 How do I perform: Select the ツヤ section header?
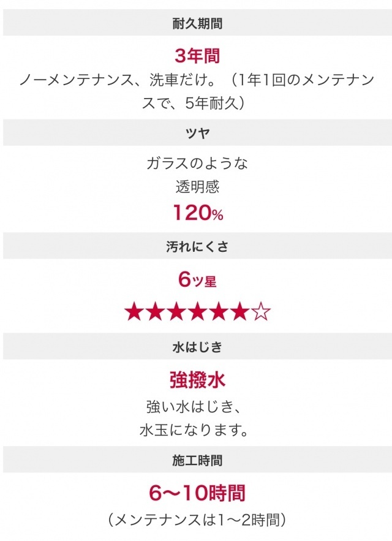(x=197, y=134)
